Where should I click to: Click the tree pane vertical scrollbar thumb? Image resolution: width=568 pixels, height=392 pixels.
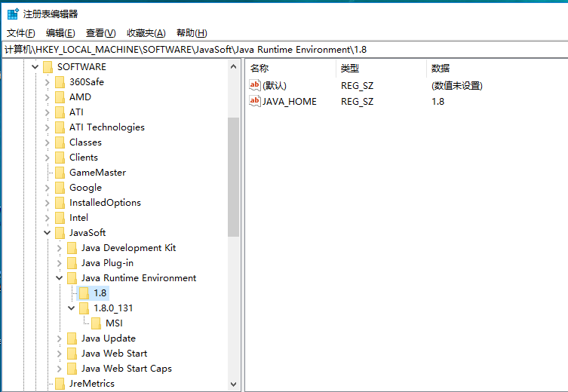pyautogui.click(x=233, y=177)
